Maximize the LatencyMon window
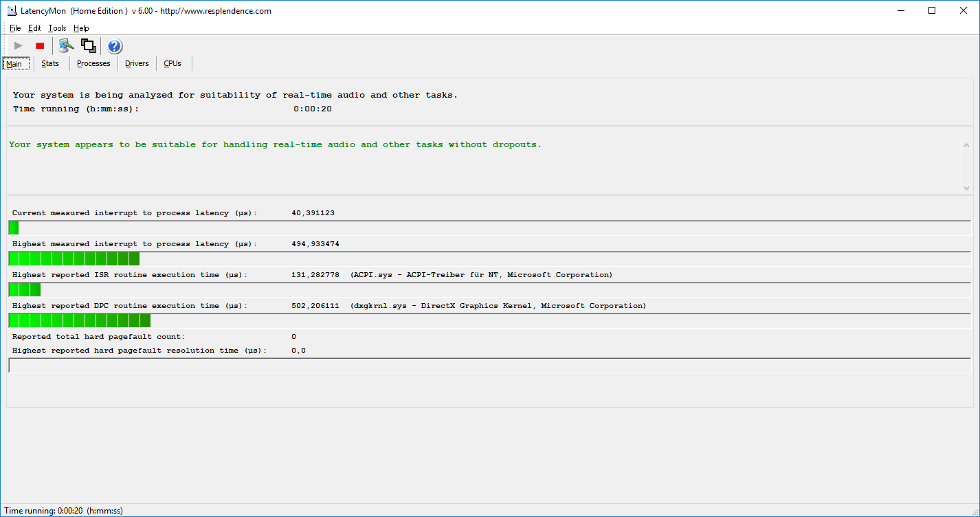 coord(932,11)
